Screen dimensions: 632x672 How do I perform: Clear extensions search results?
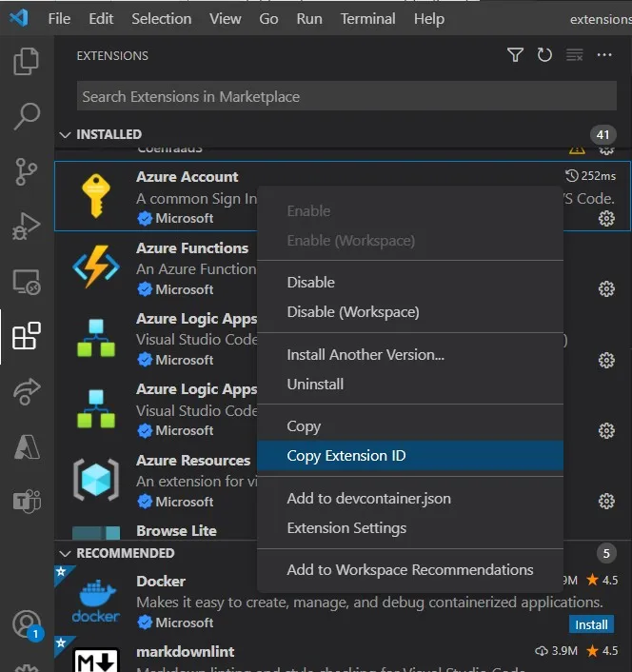click(x=574, y=55)
